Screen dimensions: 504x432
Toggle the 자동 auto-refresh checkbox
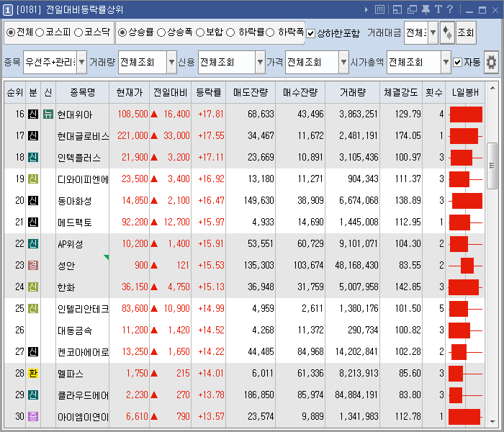457,63
